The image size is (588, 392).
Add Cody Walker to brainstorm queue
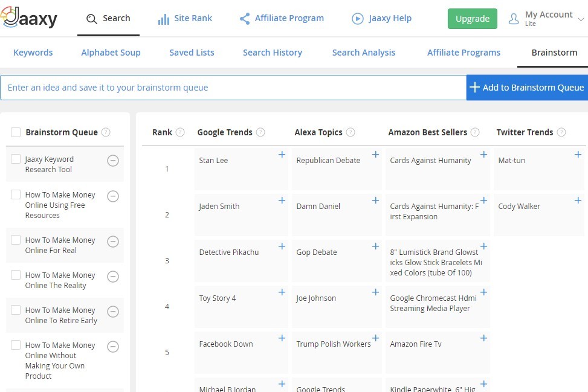578,201
